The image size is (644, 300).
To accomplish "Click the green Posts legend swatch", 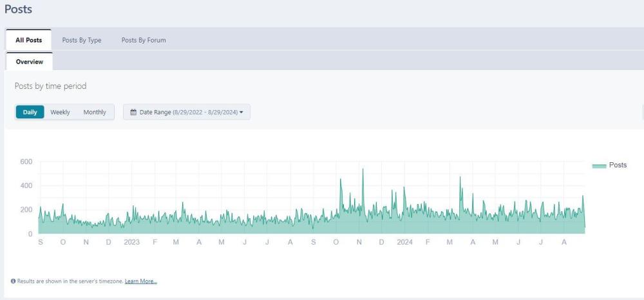I will 599,165.
